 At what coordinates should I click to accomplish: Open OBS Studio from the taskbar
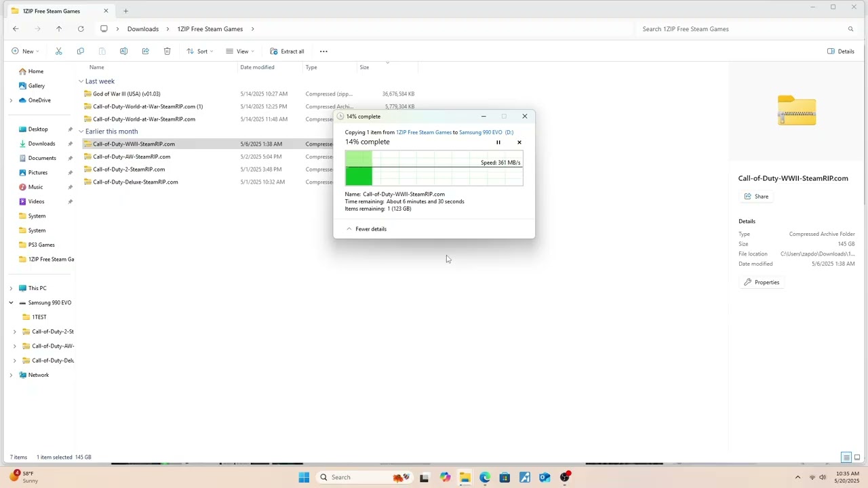[565, 478]
